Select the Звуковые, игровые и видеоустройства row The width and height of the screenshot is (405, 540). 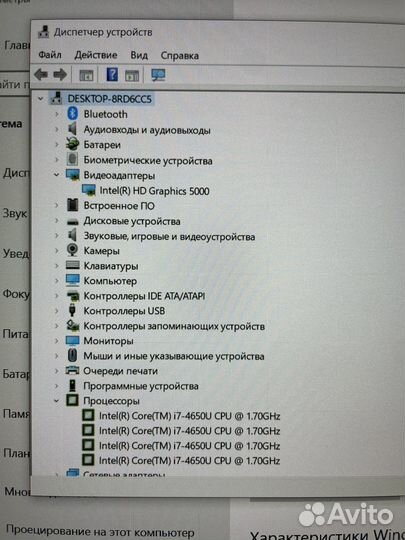pyautogui.click(x=169, y=236)
